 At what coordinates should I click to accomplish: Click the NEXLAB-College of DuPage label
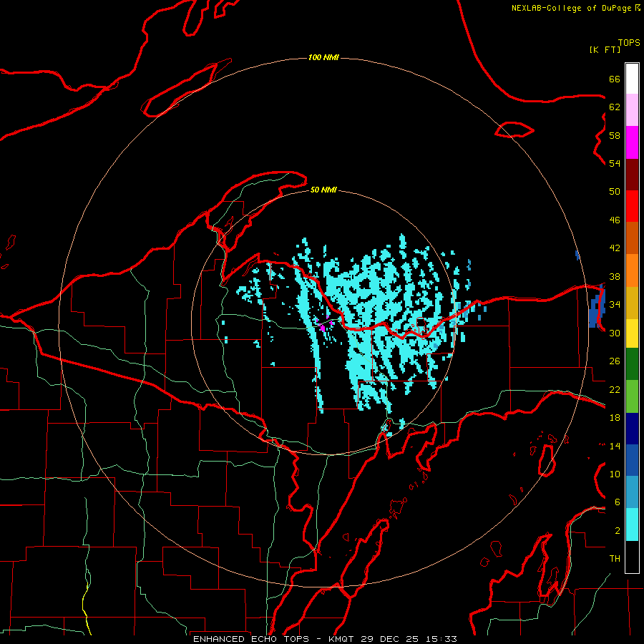[571, 8]
